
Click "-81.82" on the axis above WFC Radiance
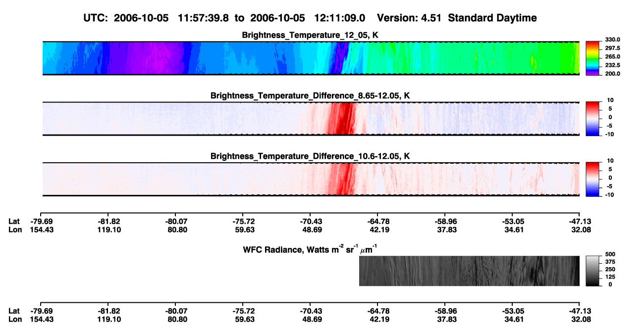point(109,222)
